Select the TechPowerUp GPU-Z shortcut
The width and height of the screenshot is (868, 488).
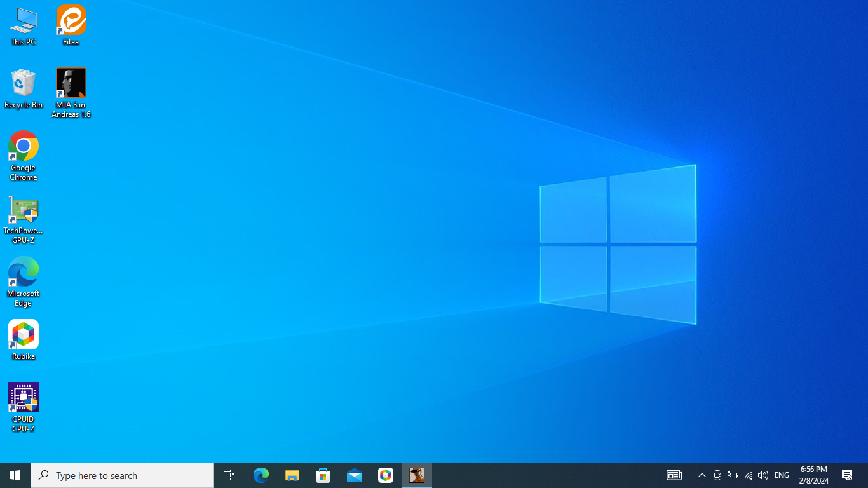24,219
